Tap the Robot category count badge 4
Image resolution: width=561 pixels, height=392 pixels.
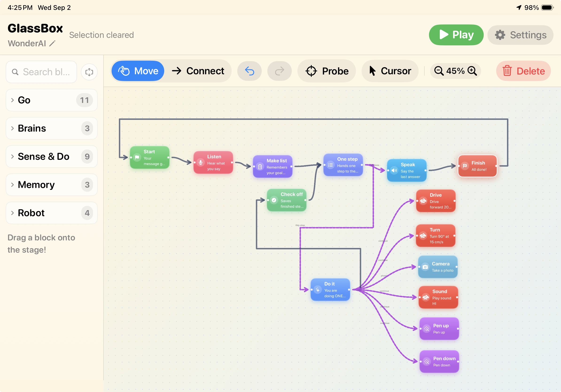click(x=87, y=213)
